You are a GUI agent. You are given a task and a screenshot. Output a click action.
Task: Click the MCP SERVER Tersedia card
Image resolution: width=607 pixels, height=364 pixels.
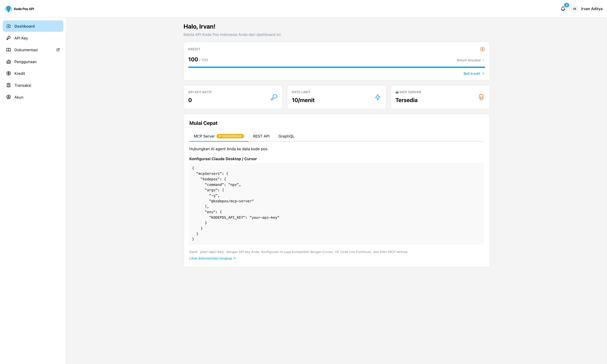tap(440, 97)
